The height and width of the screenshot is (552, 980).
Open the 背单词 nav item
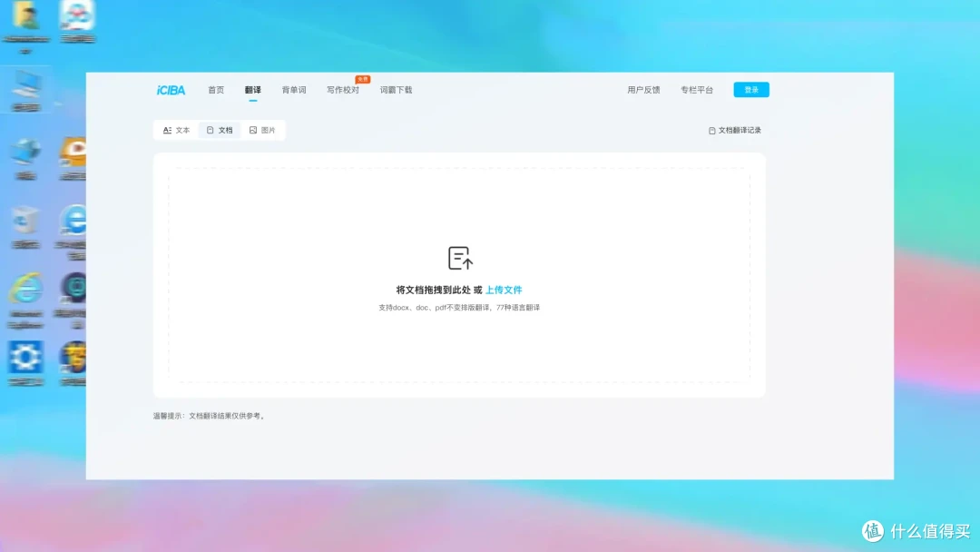pos(294,90)
